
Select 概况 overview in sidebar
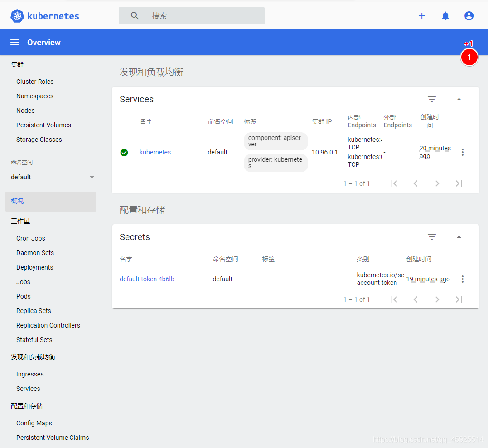point(51,201)
